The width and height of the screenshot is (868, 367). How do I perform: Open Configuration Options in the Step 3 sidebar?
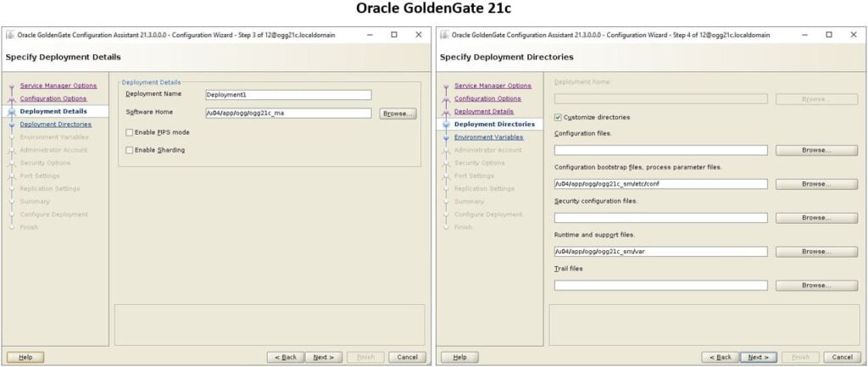tap(53, 98)
